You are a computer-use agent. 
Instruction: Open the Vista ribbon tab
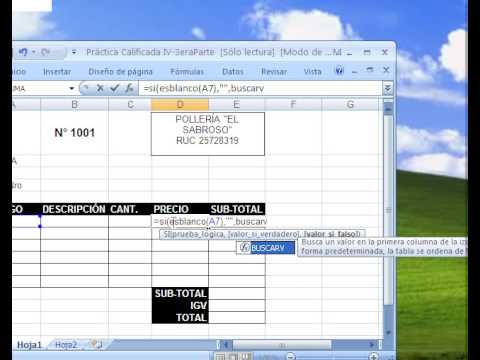pyautogui.click(x=312, y=72)
